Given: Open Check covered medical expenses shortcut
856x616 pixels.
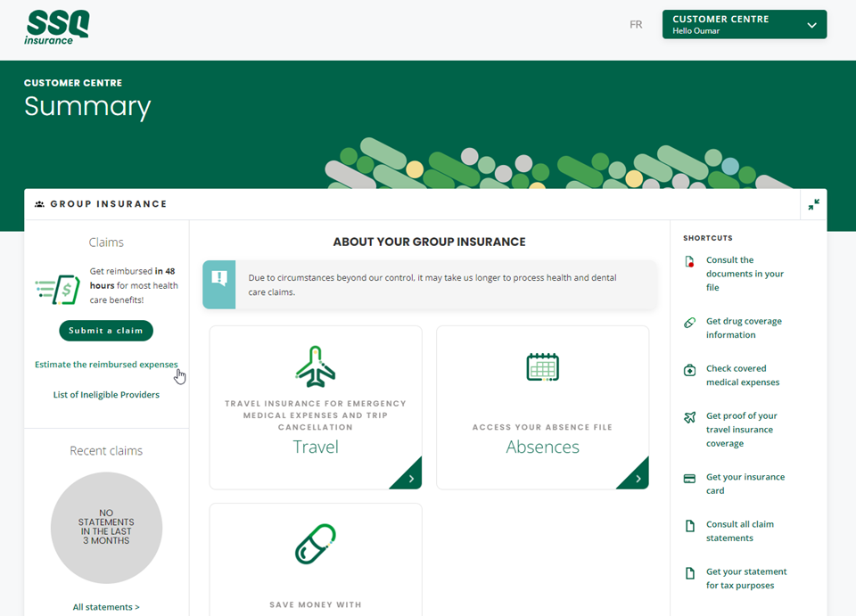Looking at the screenshot, I should tap(743, 375).
